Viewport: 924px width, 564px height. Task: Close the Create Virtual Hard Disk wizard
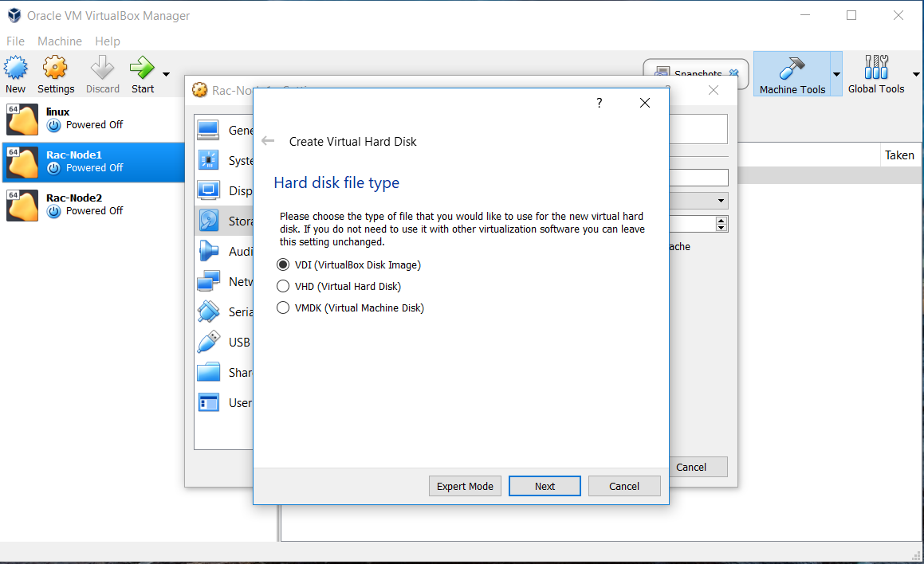[645, 103]
